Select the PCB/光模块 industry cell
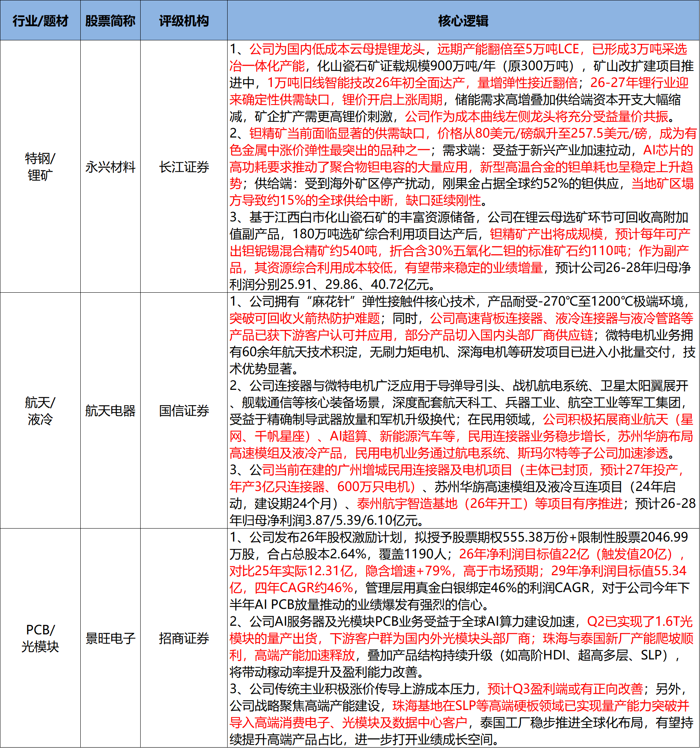 [x=40, y=638]
